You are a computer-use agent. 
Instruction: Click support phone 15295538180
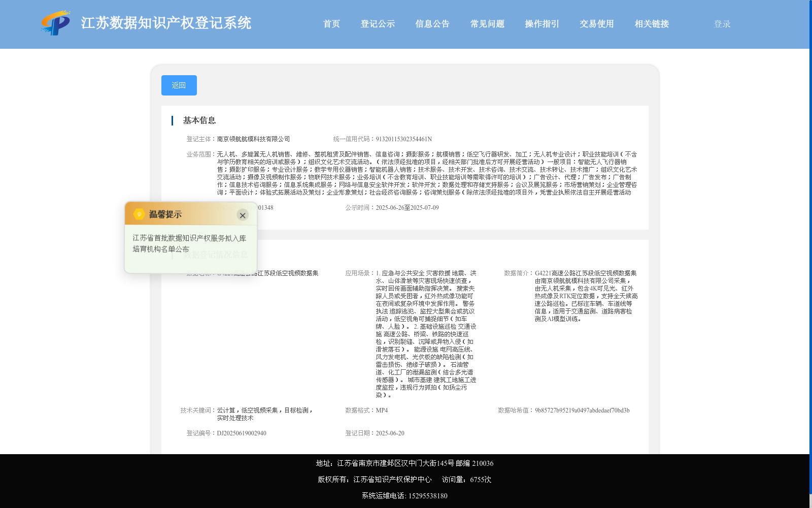point(428,496)
